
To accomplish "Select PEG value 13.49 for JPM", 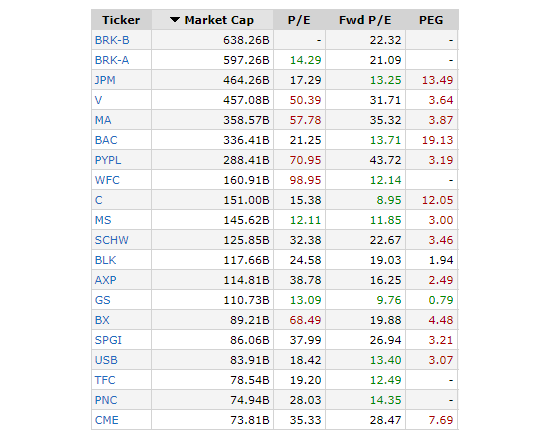I will pos(438,80).
